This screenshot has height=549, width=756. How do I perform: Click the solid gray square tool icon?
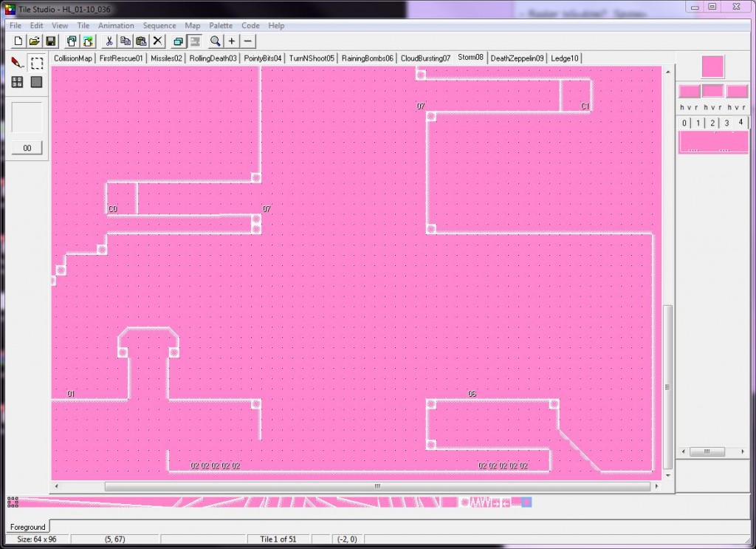pyautogui.click(x=37, y=82)
